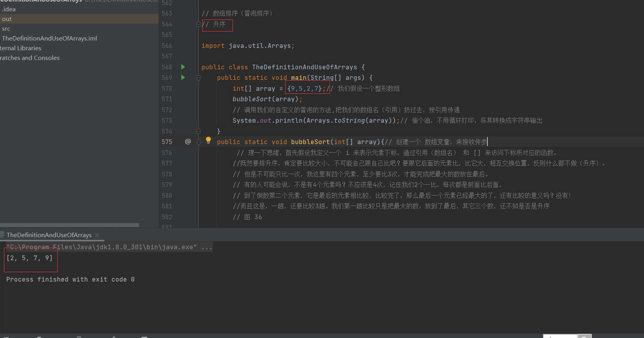Click line number 566 in the gutter
The image size is (644, 338).
[x=167, y=46]
